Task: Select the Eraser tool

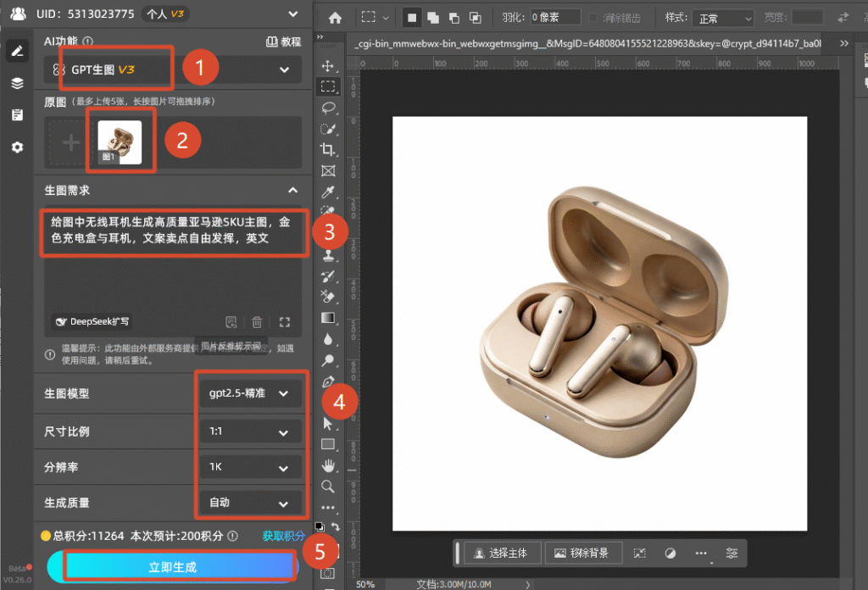Action: 328,298
